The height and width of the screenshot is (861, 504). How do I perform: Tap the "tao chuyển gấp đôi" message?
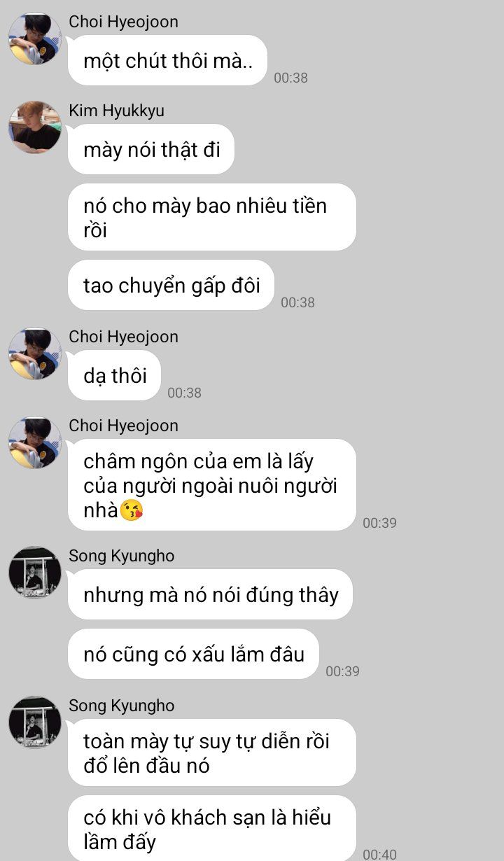coord(171,285)
